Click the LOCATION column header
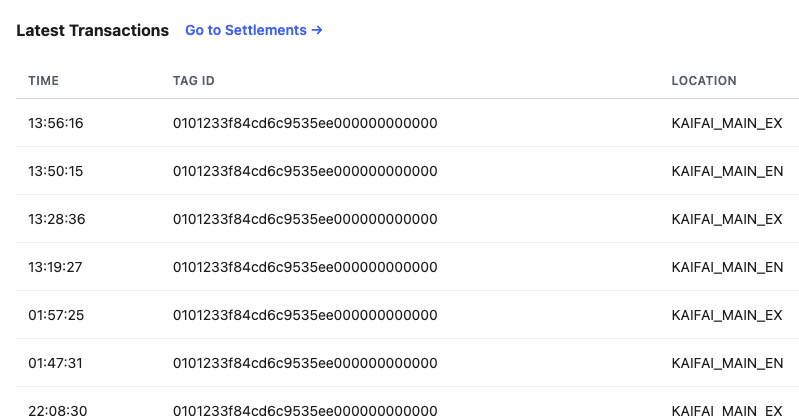 tap(704, 81)
